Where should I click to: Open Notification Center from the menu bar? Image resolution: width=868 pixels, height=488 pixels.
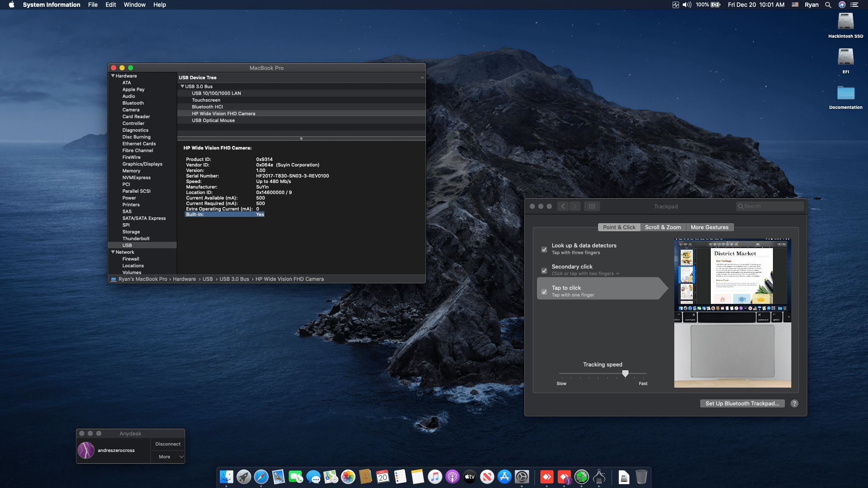click(854, 5)
